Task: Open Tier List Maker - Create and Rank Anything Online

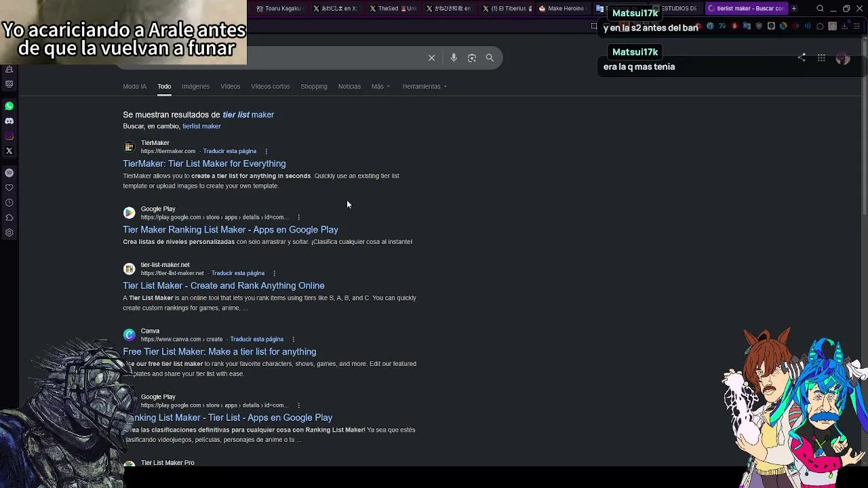Action: pos(224,285)
